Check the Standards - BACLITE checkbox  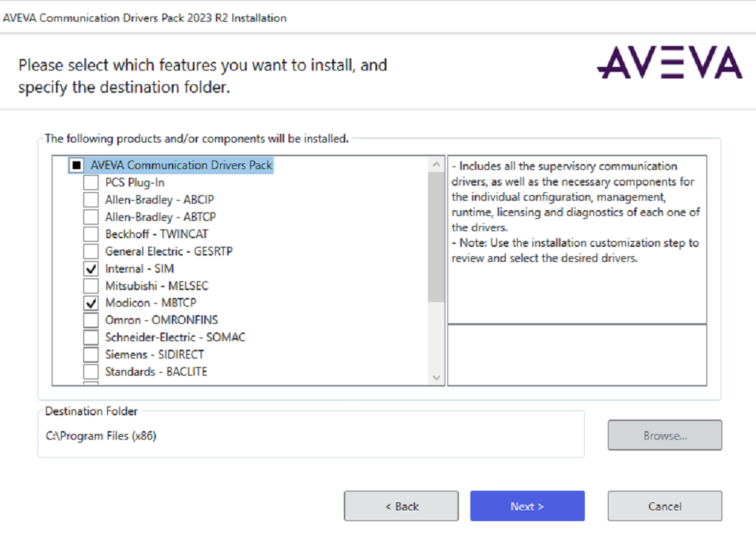pyautogui.click(x=91, y=372)
